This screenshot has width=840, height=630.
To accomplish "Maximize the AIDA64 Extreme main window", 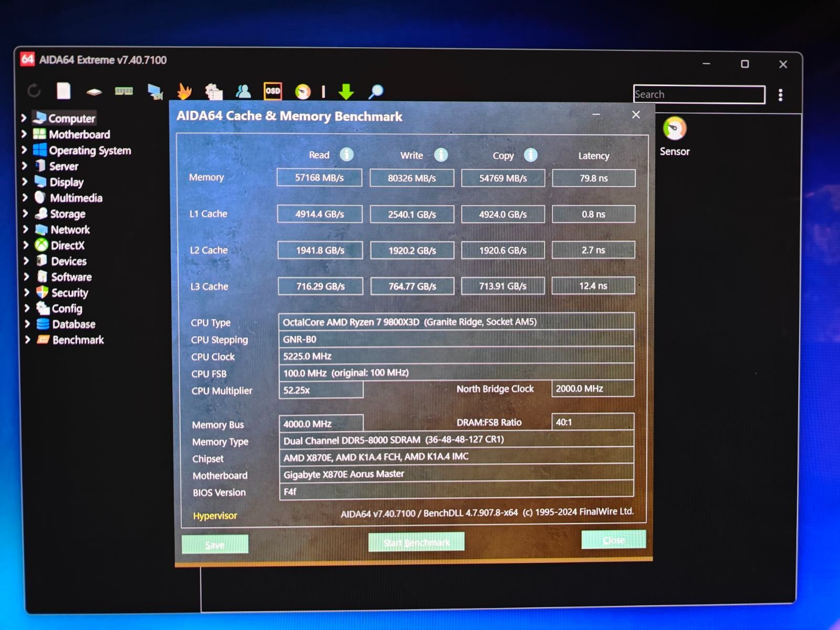I will click(x=744, y=64).
